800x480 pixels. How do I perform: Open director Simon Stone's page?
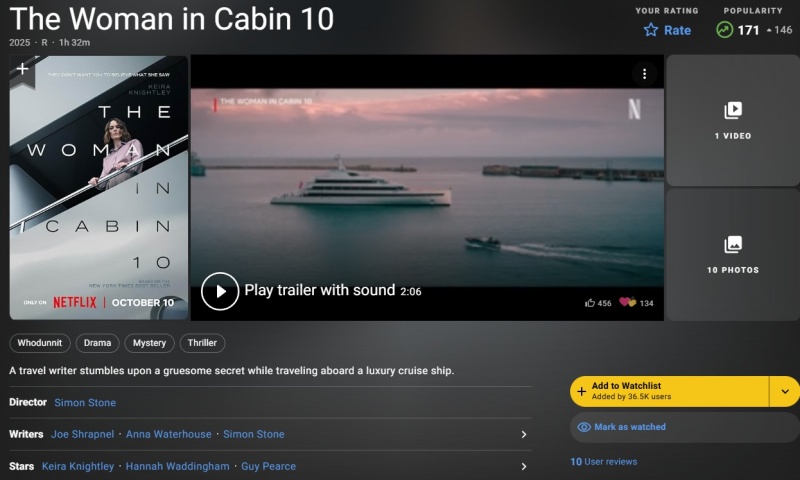[85, 402]
